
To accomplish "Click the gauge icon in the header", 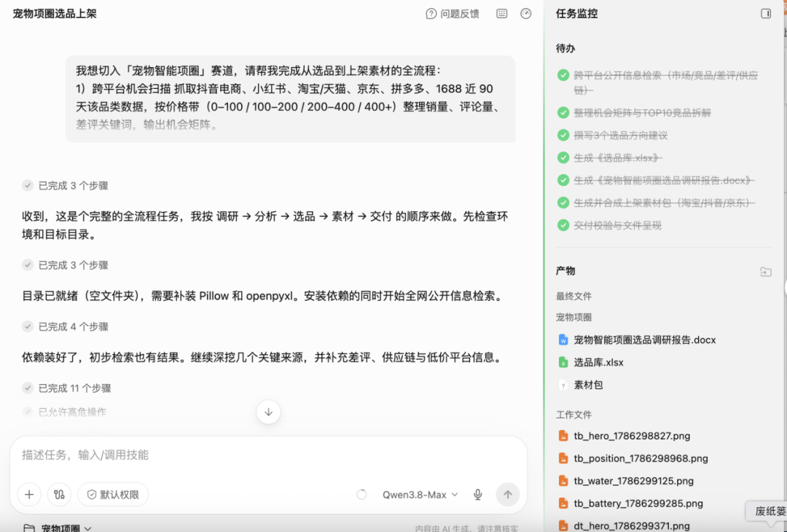I will pos(525,14).
